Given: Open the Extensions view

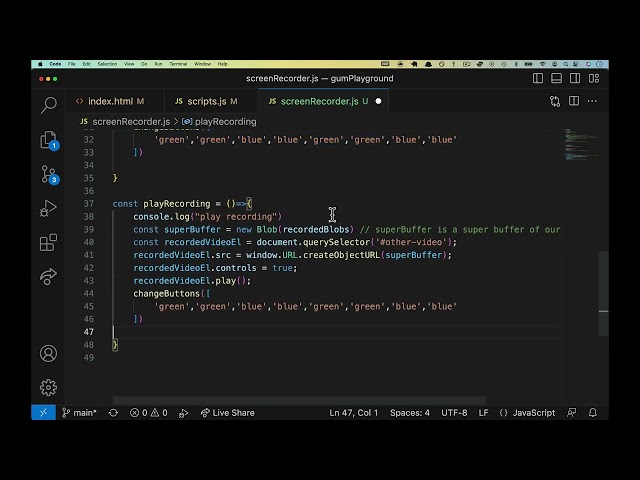Looking at the screenshot, I should click(48, 242).
